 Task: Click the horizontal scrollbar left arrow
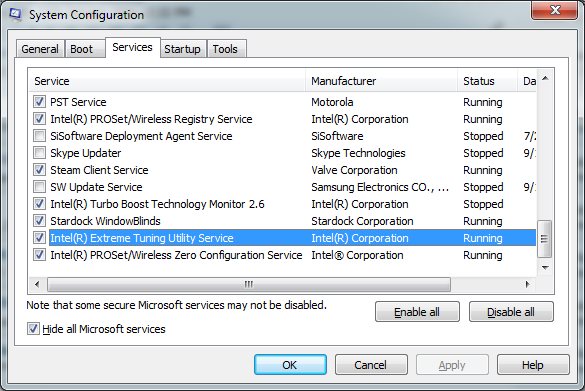tap(37, 284)
